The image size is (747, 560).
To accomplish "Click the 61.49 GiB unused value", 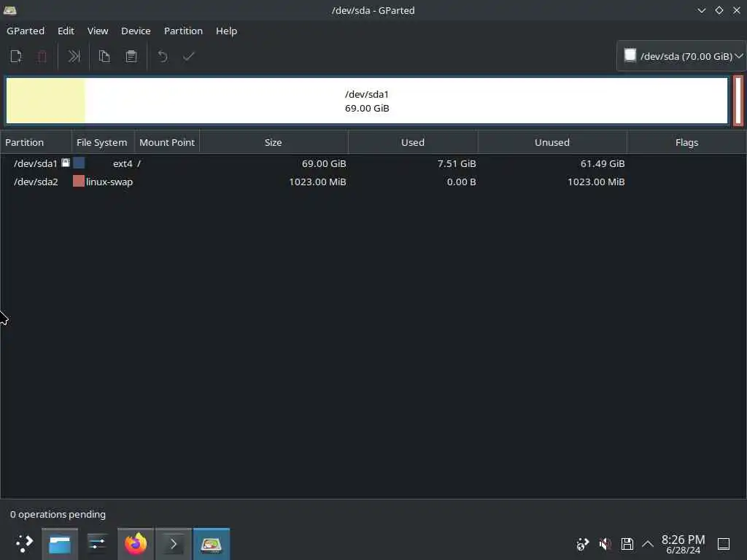I will point(602,164).
